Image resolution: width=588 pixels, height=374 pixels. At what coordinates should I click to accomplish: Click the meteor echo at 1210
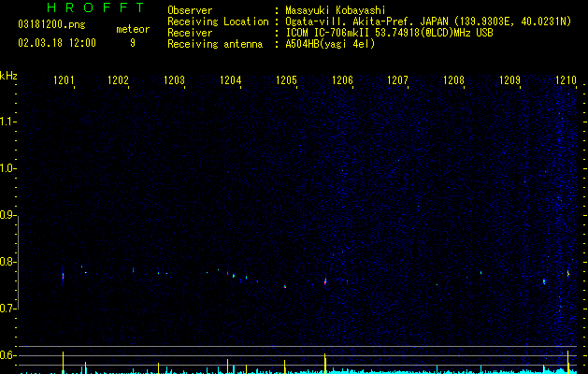pyautogui.click(x=568, y=273)
